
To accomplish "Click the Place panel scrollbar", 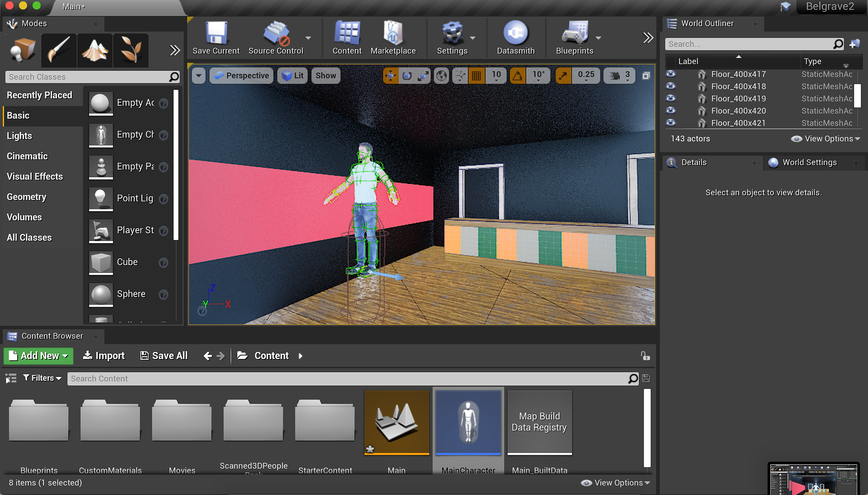I will point(176,165).
